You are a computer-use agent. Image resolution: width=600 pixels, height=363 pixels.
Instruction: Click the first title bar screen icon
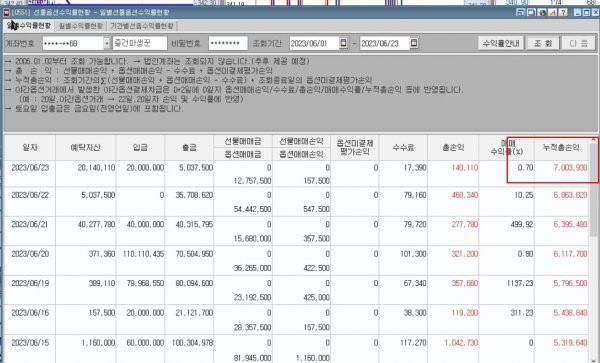[520, 12]
